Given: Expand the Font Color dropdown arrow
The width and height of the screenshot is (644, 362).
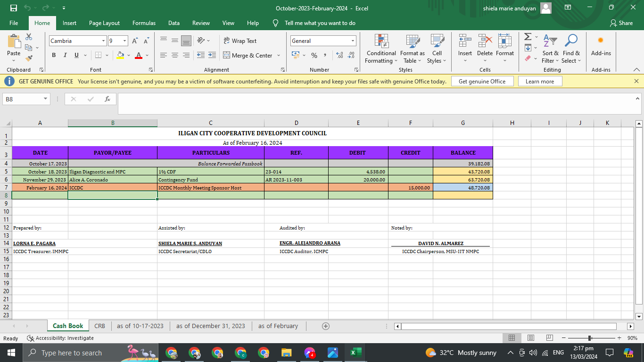Looking at the screenshot, I should tap(147, 56).
